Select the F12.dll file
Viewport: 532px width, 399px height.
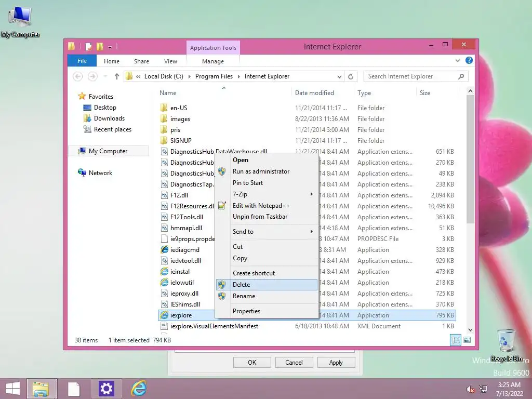(x=179, y=195)
